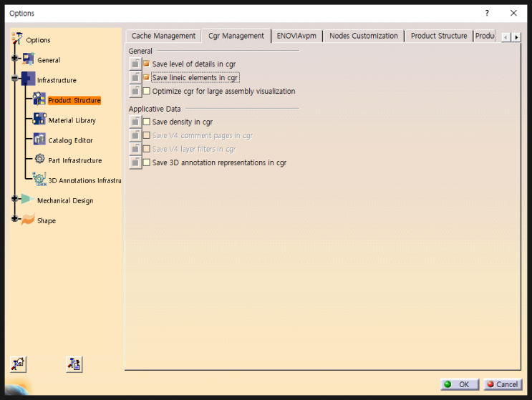Enable Save 3D annotation representations in cgr
Image resolution: width=532 pixels, height=400 pixels.
[x=147, y=162]
